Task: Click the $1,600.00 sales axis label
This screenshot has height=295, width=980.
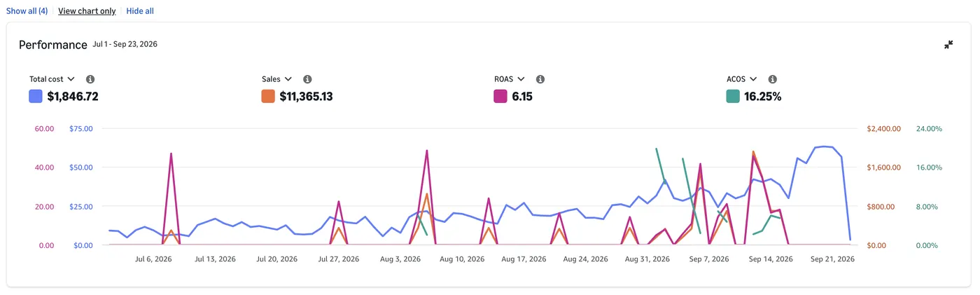Action: click(883, 167)
